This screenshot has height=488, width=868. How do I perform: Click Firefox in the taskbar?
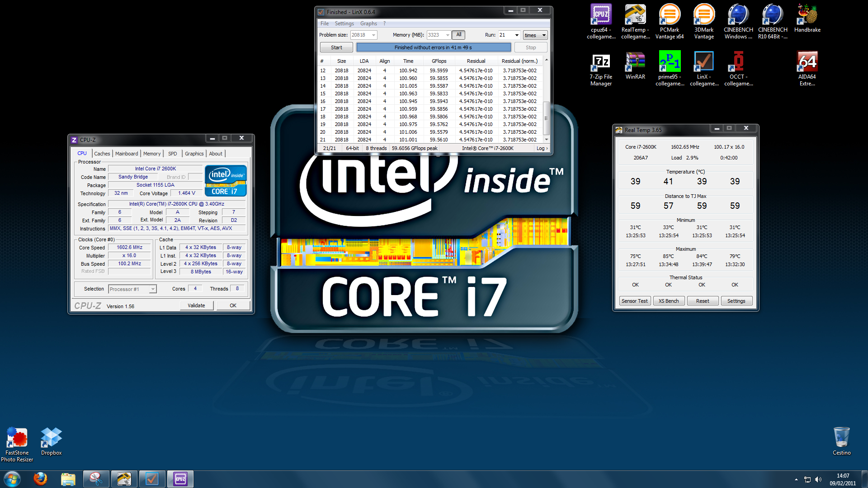tap(40, 479)
